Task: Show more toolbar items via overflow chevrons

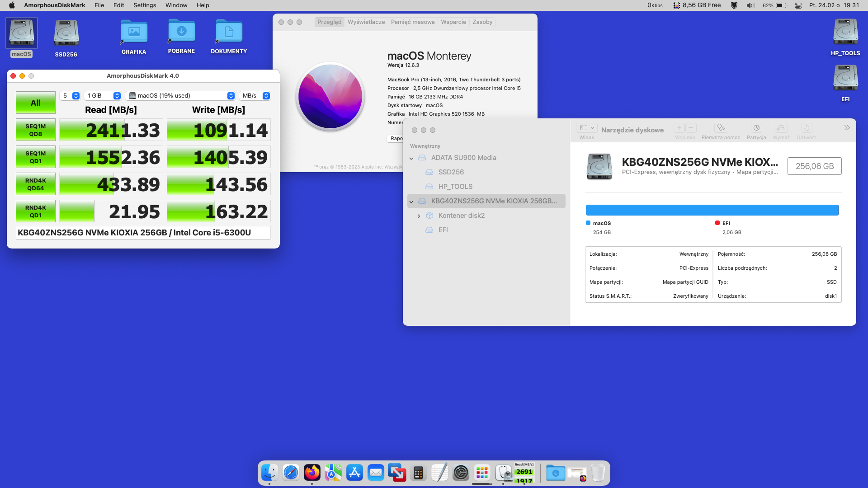Action: coord(847,128)
